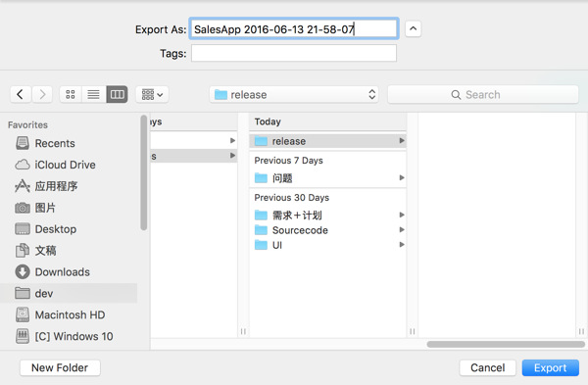The height and width of the screenshot is (385, 588).
Task: Click the release folder icon in column
Action: tap(261, 141)
